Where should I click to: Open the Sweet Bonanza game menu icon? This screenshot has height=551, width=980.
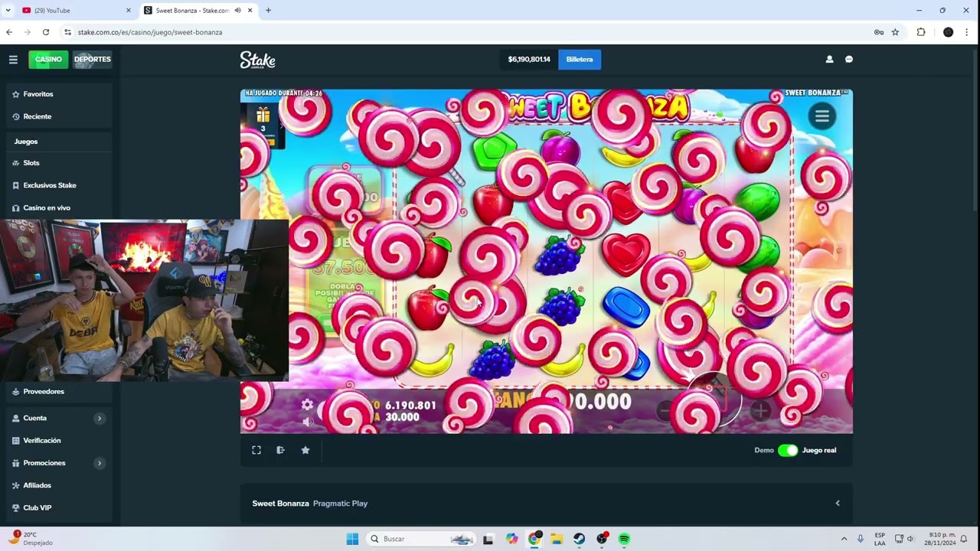pos(822,116)
